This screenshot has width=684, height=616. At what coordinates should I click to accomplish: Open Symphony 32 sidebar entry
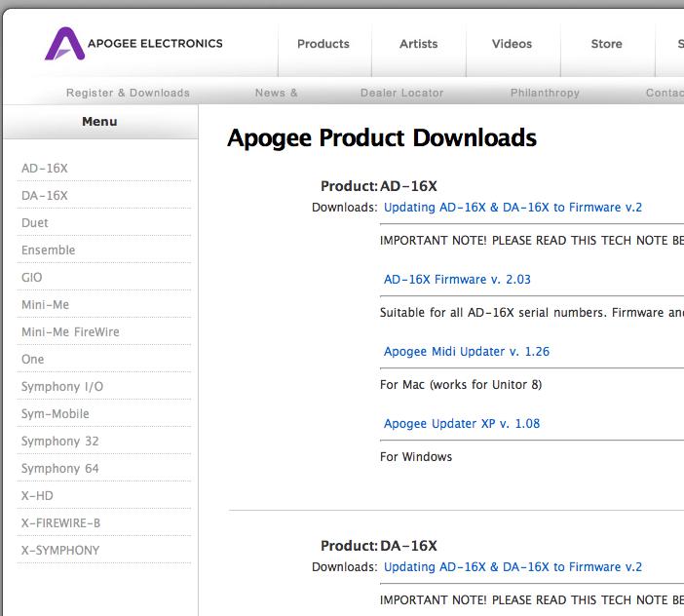tap(59, 442)
